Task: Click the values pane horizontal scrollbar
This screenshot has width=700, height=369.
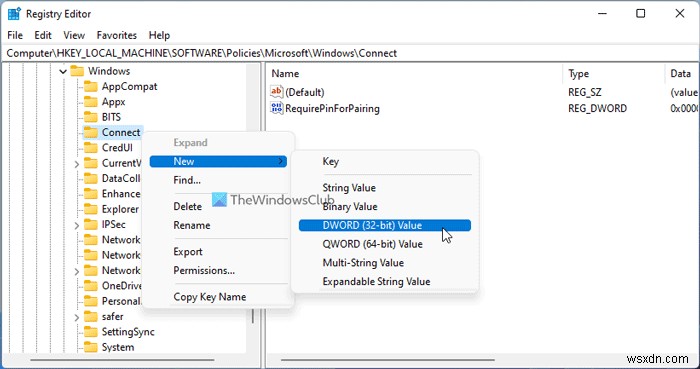Action: point(388,360)
